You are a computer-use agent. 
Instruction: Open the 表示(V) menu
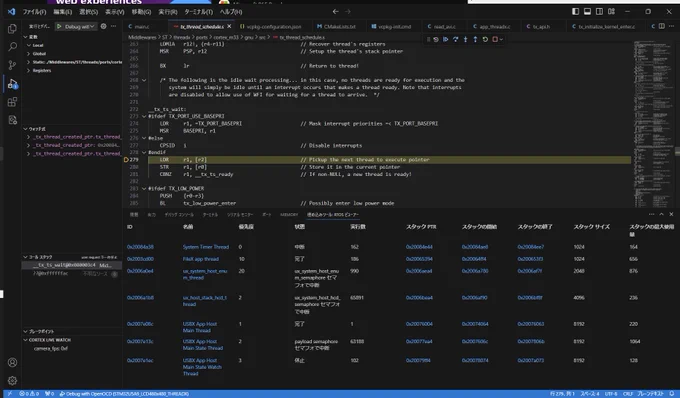pos(114,12)
